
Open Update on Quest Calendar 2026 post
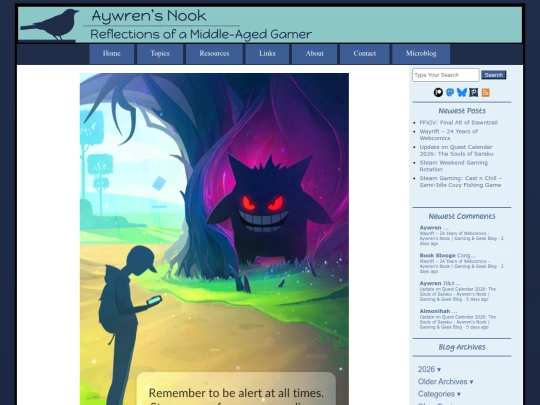456,150
